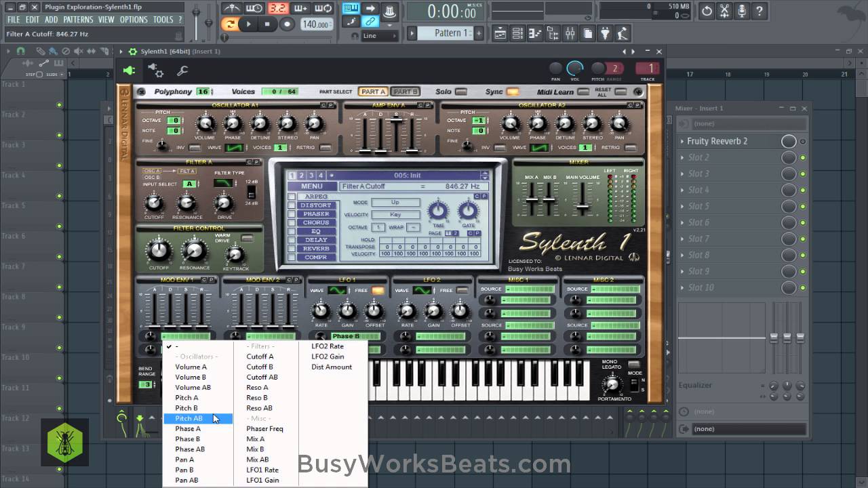Choose Cutoff A from destination menu
The width and height of the screenshot is (868, 488).
[x=260, y=357]
